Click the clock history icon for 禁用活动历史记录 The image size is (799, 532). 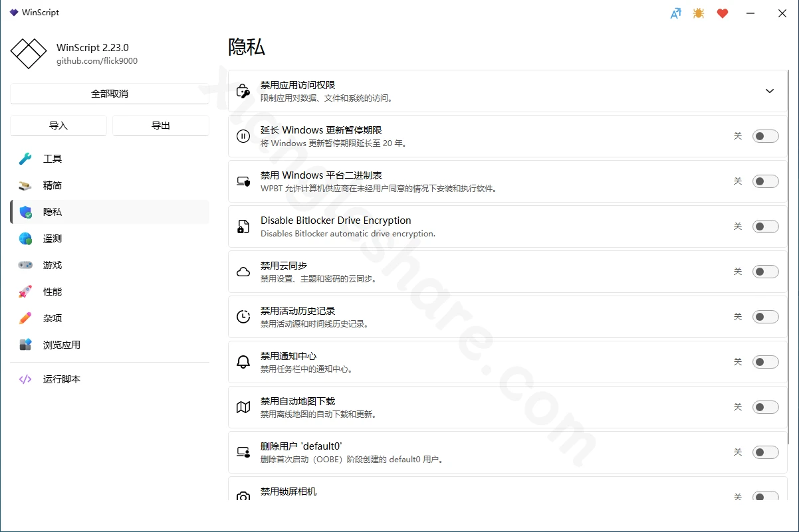(x=243, y=317)
